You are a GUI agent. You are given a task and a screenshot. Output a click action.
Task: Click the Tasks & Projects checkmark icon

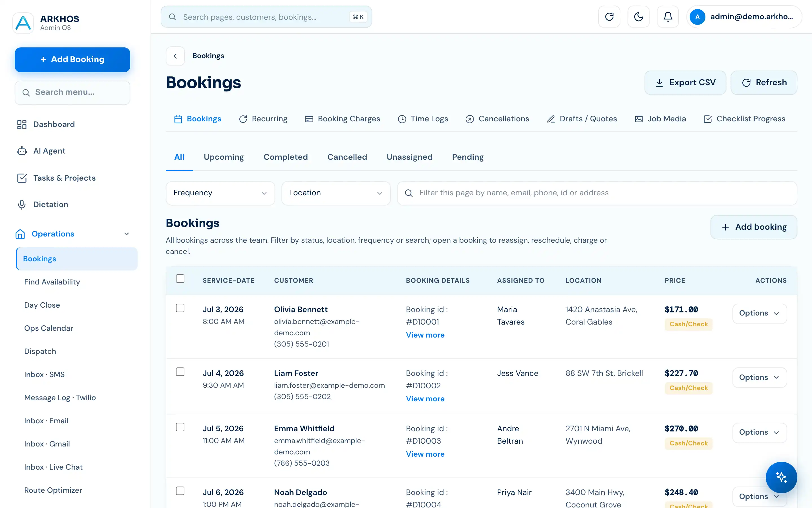pos(22,178)
